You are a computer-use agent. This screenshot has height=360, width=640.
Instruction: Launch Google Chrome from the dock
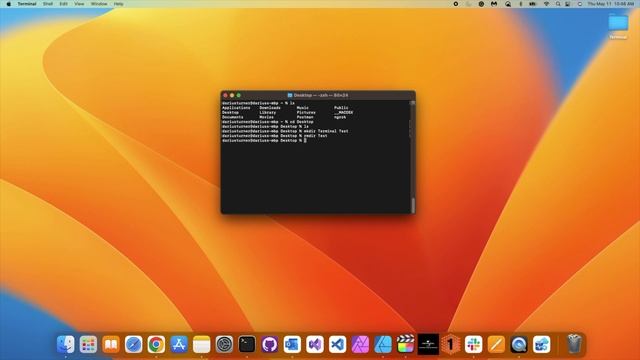[156, 344]
